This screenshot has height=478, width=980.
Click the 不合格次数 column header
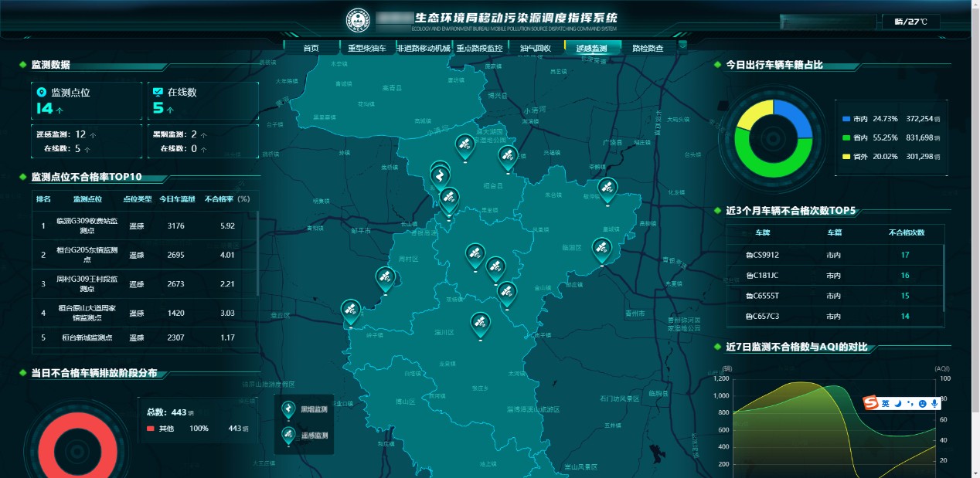click(x=906, y=232)
